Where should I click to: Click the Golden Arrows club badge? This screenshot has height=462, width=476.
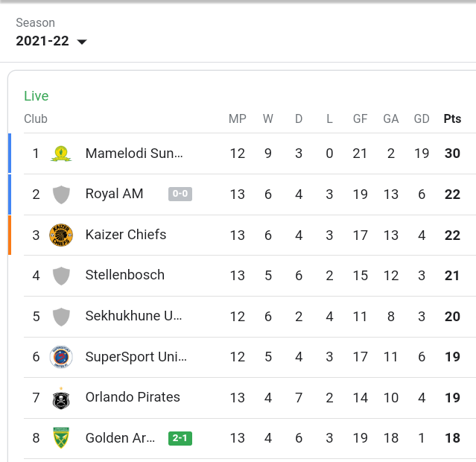(x=61, y=438)
